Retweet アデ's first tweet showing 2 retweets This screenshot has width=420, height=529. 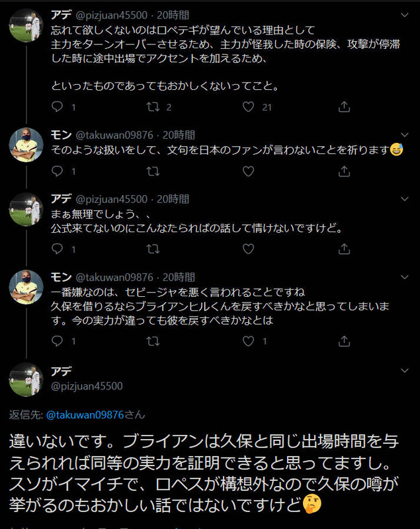coord(152,105)
